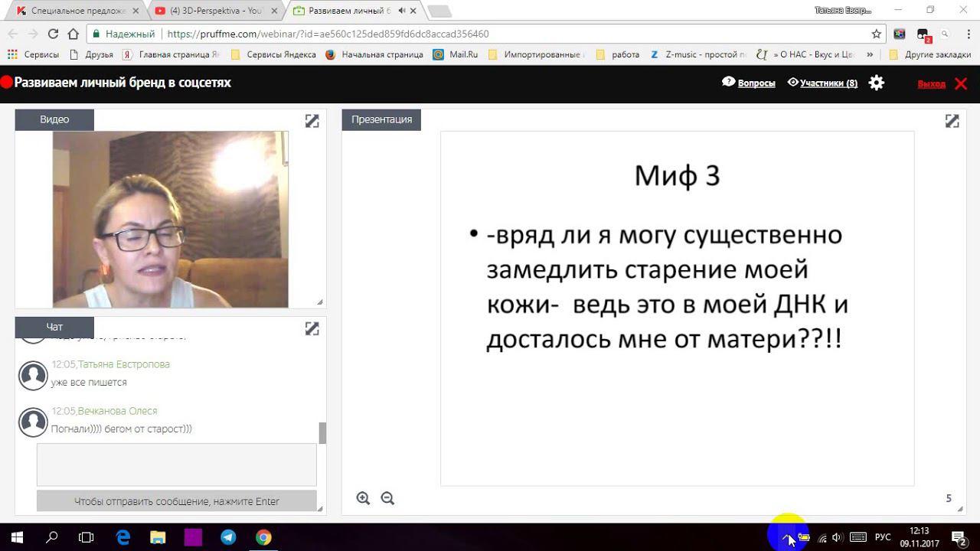Click the address bar URL
Screen dimensions: 980x551
point(328,34)
